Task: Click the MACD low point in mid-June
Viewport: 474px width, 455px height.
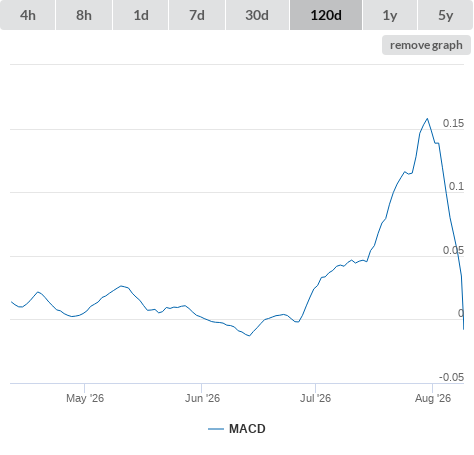Action: [249, 336]
